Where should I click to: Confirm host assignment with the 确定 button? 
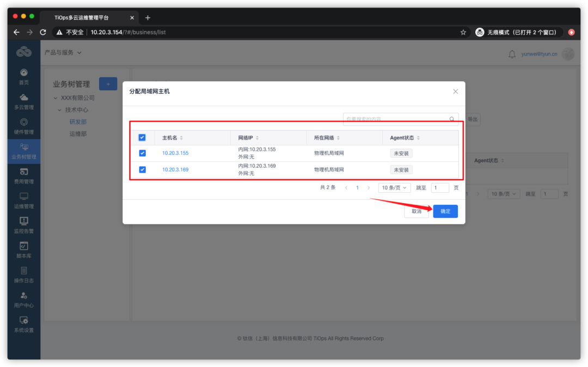pos(445,211)
